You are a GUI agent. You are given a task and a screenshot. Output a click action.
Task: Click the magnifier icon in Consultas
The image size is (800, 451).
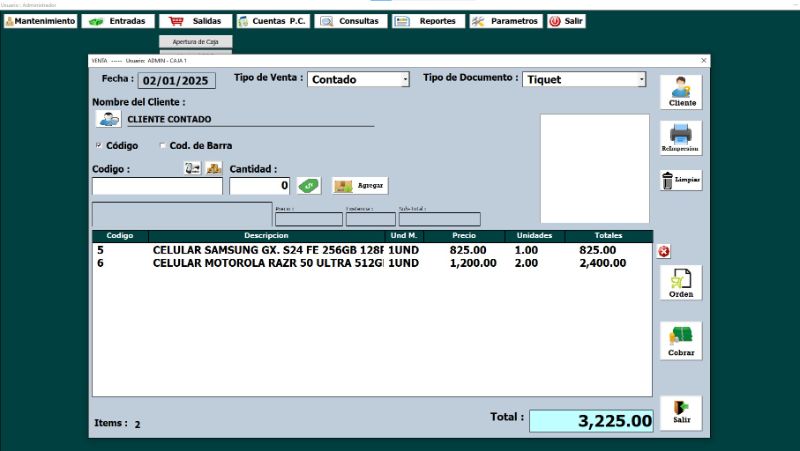tap(327, 21)
